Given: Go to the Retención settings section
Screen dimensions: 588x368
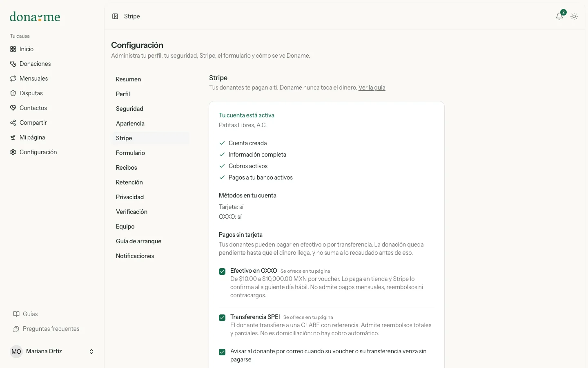Looking at the screenshot, I should 150,182.
